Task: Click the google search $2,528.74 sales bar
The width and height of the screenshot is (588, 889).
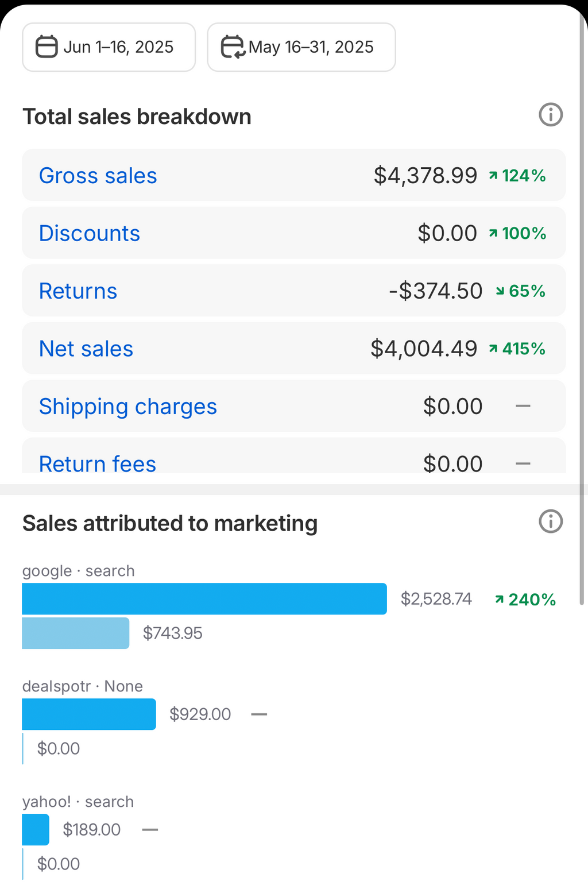Action: click(x=204, y=598)
